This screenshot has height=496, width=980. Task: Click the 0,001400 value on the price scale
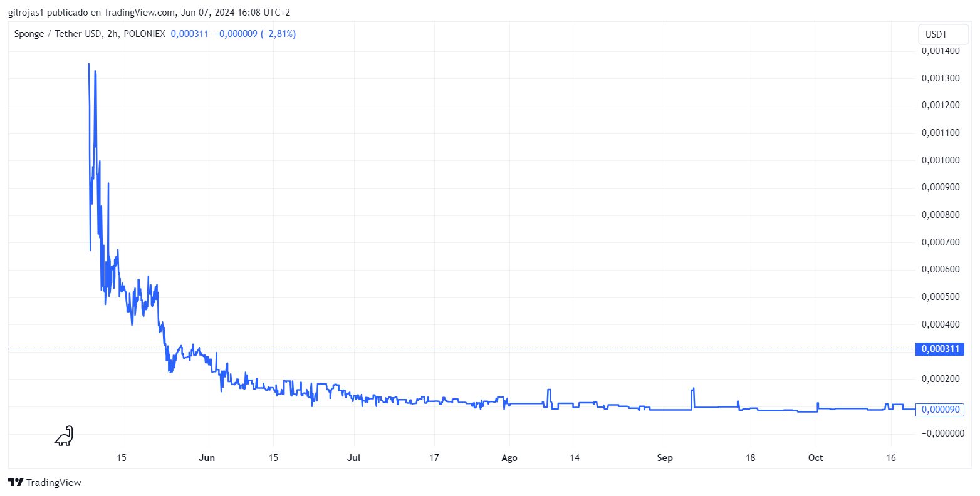click(940, 50)
